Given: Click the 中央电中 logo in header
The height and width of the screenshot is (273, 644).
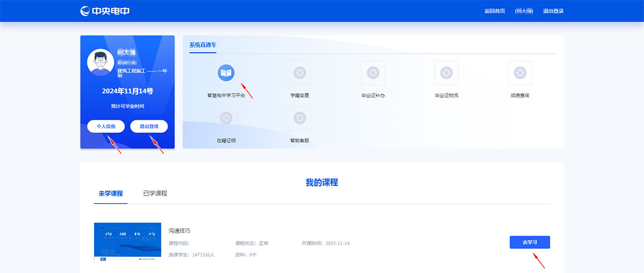Looking at the screenshot, I should (105, 11).
